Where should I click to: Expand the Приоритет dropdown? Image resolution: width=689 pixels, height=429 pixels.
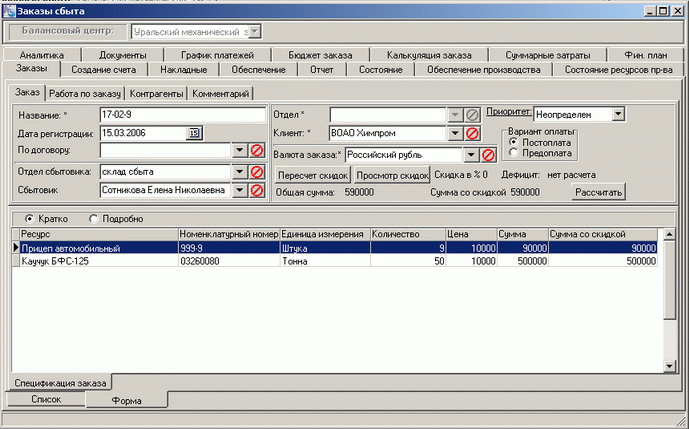click(x=618, y=114)
